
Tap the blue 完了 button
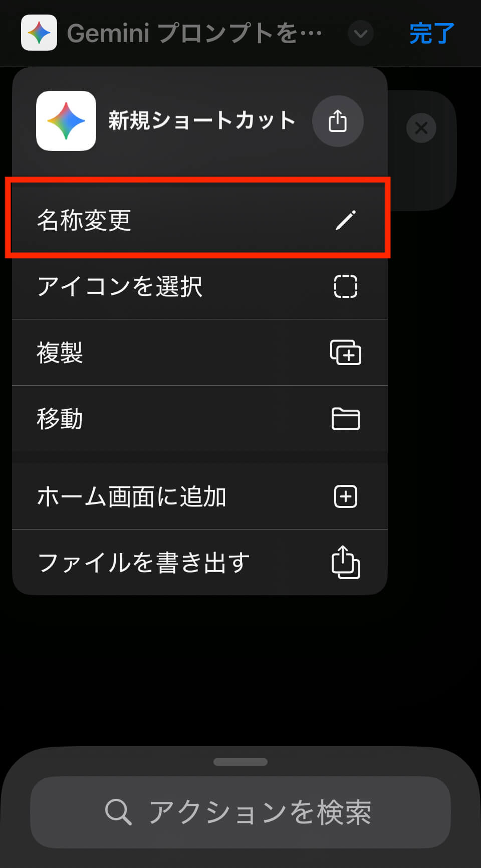click(x=432, y=34)
